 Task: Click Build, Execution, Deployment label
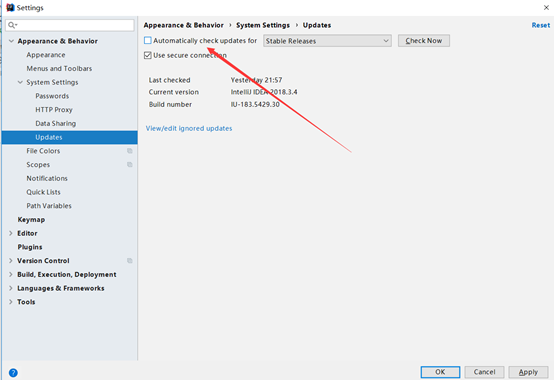[x=67, y=274]
